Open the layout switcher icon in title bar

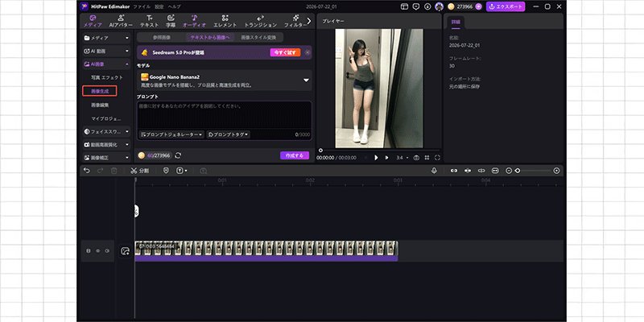pyautogui.click(x=405, y=6)
